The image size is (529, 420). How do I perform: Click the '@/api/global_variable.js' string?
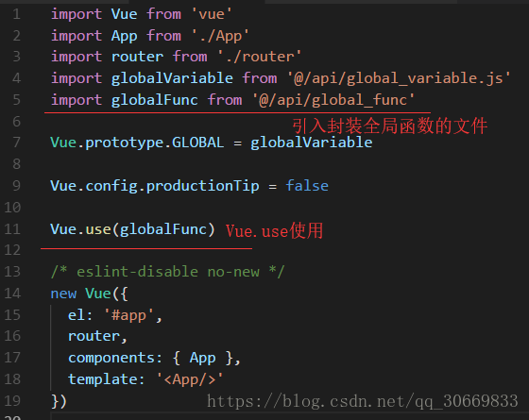coord(399,78)
